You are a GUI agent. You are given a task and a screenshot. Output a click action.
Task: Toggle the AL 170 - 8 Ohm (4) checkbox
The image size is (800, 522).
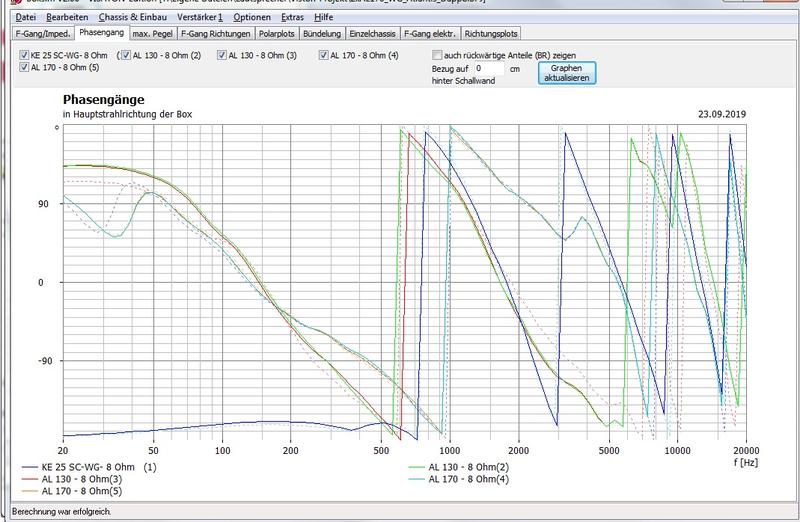coord(324,55)
